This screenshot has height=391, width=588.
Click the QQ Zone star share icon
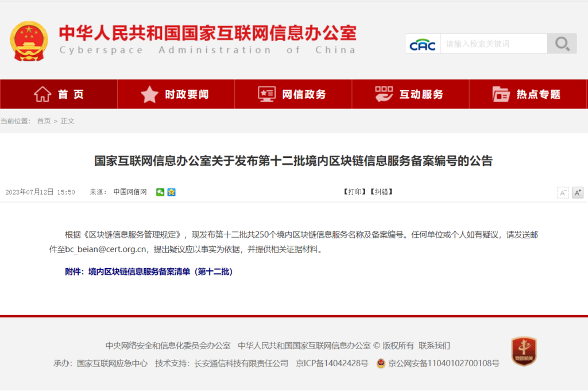171,192
